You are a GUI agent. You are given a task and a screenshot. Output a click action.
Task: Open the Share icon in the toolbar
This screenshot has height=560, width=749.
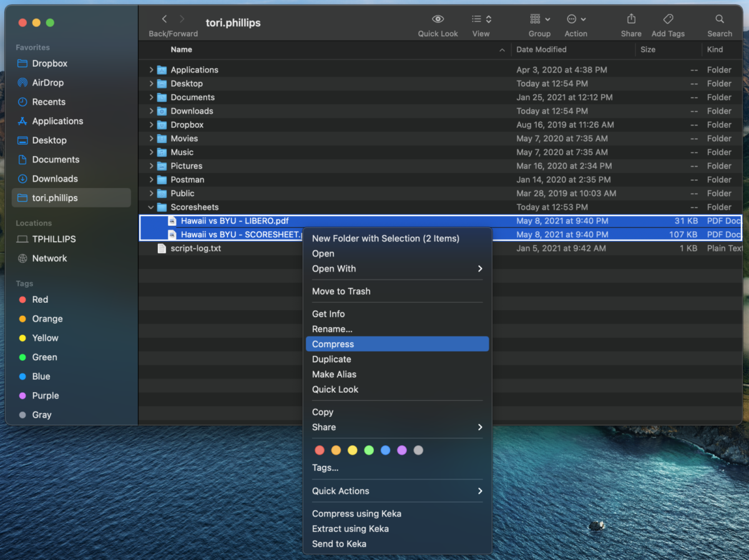click(x=630, y=19)
